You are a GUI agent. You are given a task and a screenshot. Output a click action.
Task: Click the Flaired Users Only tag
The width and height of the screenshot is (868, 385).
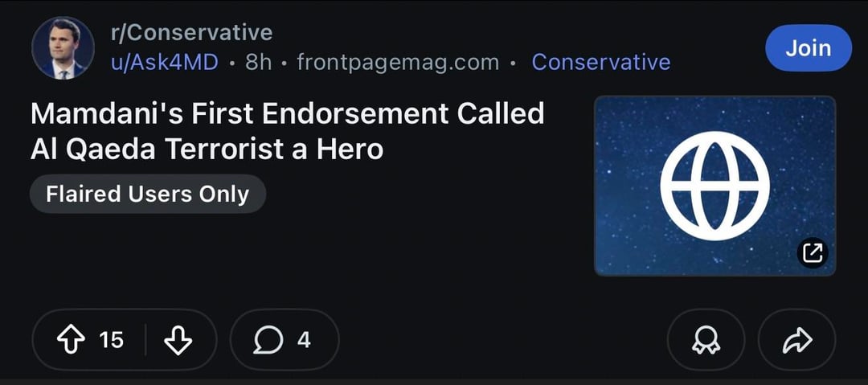[147, 194]
